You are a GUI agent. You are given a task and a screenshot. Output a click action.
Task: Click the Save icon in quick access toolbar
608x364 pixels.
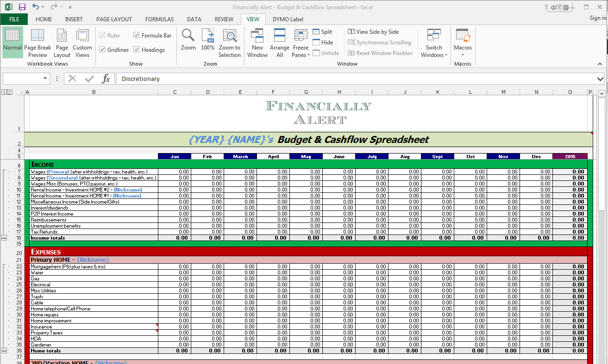(x=22, y=7)
